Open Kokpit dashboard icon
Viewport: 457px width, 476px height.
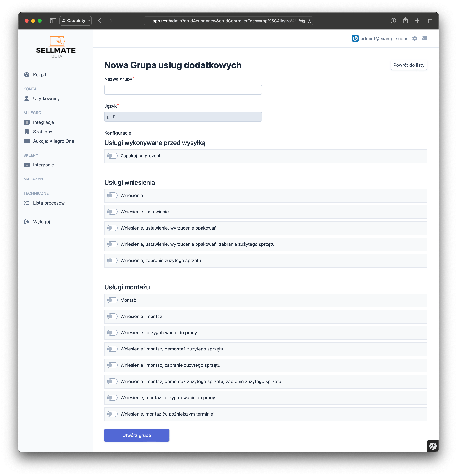[27, 75]
